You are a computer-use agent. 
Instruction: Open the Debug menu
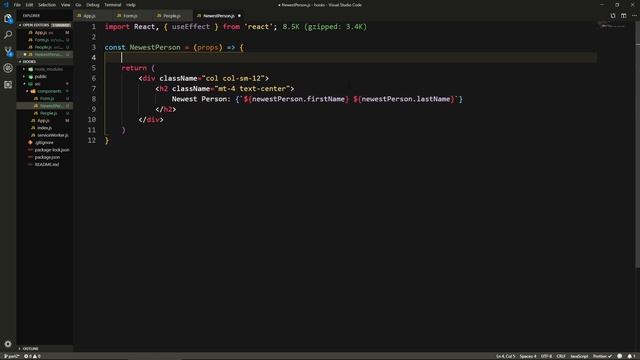click(x=93, y=5)
